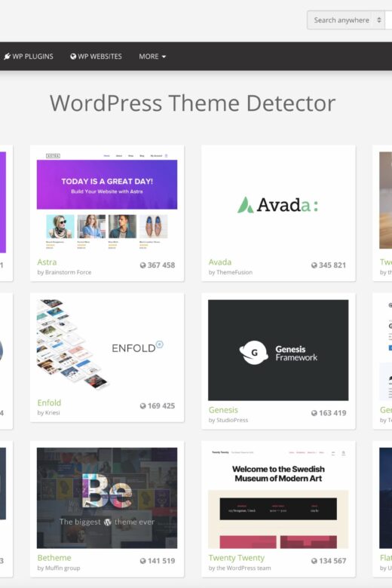Open the Betheme preview thumbnail
392x588 pixels.
tap(107, 498)
